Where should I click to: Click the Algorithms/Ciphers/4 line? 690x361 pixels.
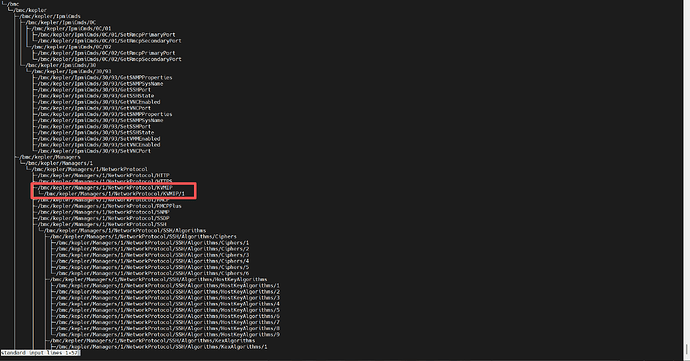tap(153, 261)
